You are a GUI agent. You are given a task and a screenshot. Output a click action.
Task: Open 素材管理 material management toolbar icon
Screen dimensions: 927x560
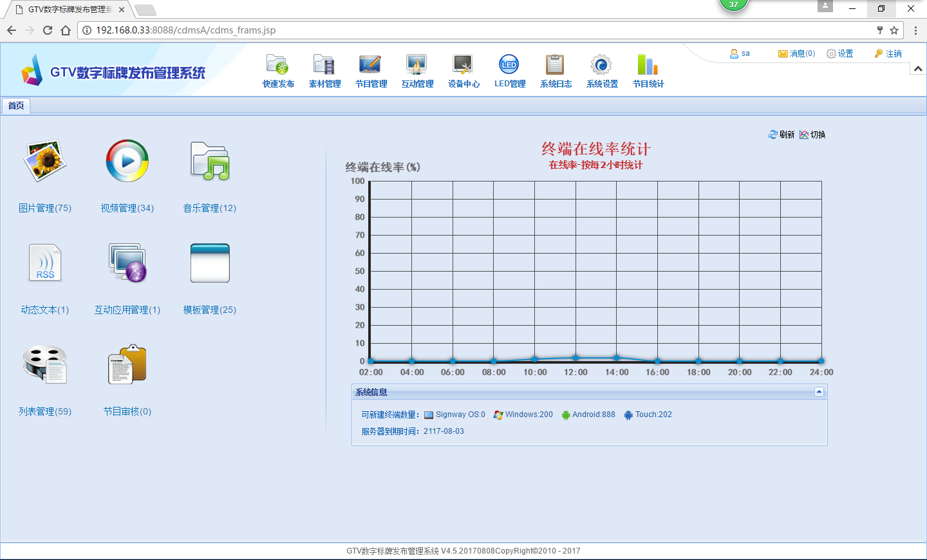pyautogui.click(x=324, y=65)
